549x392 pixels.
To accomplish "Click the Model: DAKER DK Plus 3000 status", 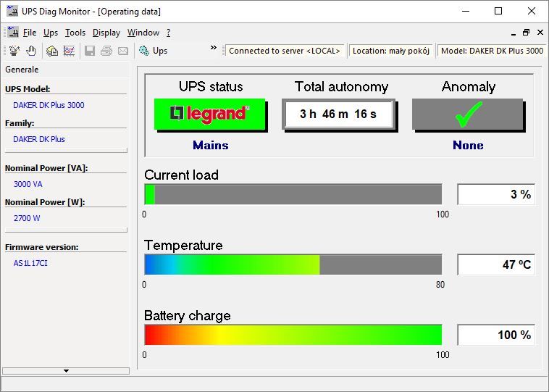I will pyautogui.click(x=492, y=51).
